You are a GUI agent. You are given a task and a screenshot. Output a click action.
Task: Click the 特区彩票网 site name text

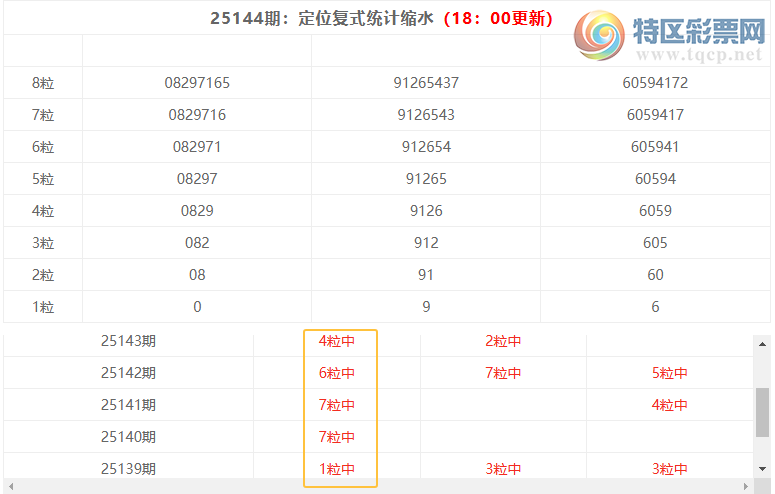[698, 32]
